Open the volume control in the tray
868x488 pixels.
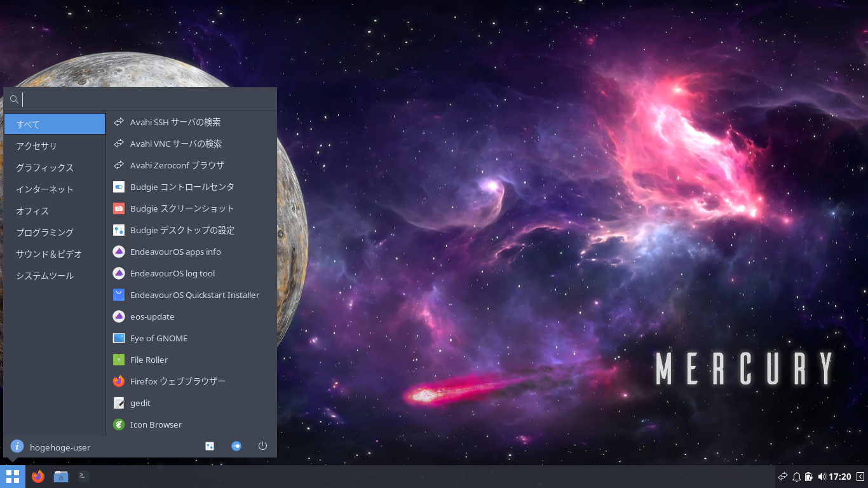822,477
